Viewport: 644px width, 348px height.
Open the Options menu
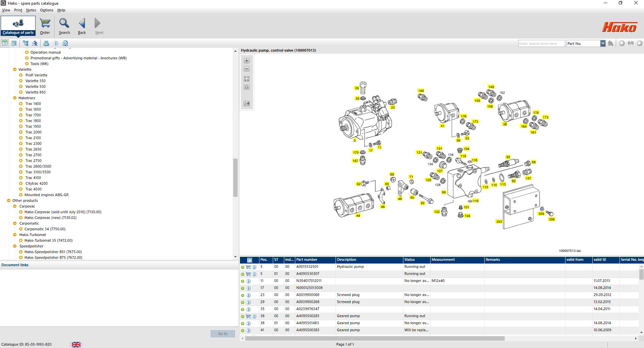pos(47,10)
